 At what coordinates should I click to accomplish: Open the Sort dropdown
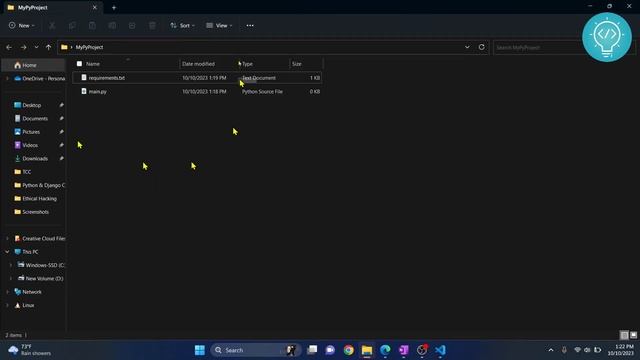[182, 25]
